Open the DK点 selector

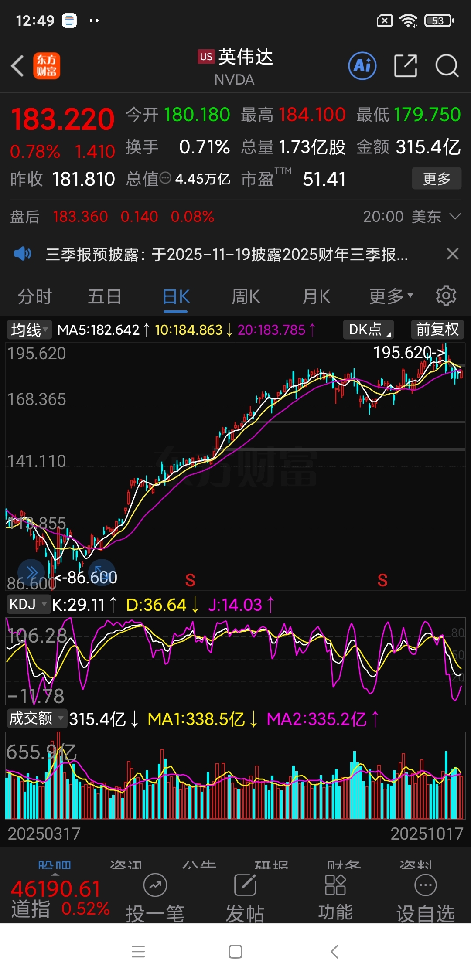click(x=369, y=330)
